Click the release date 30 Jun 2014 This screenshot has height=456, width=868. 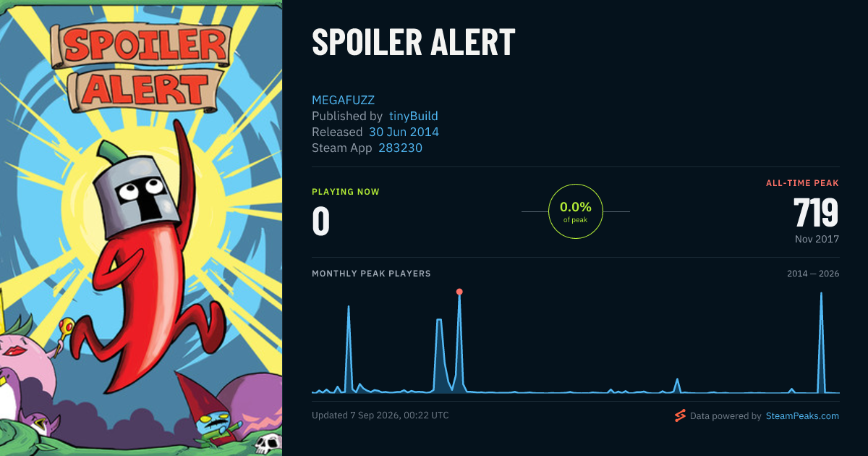404,132
